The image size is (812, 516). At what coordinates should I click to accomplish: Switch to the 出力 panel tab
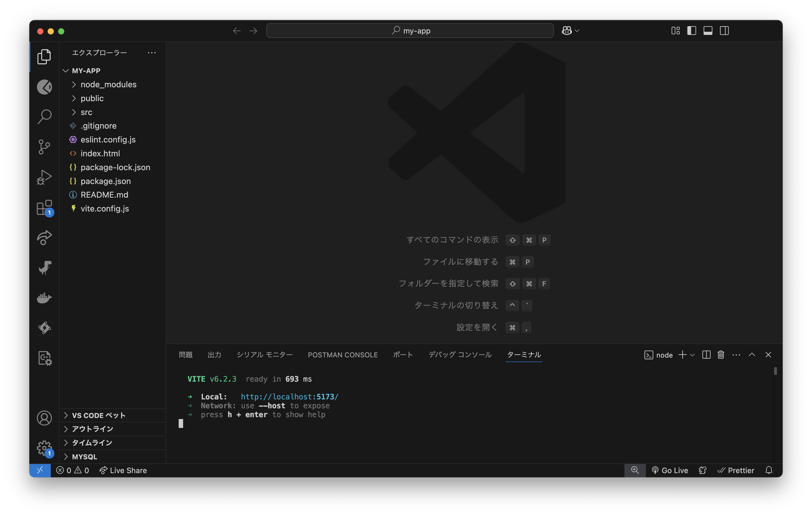point(214,354)
